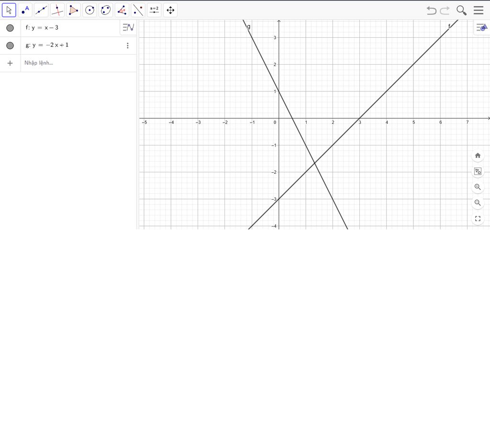490x448 pixels.
Task: Select equation g: y = −2x + 1
Action: [47, 45]
